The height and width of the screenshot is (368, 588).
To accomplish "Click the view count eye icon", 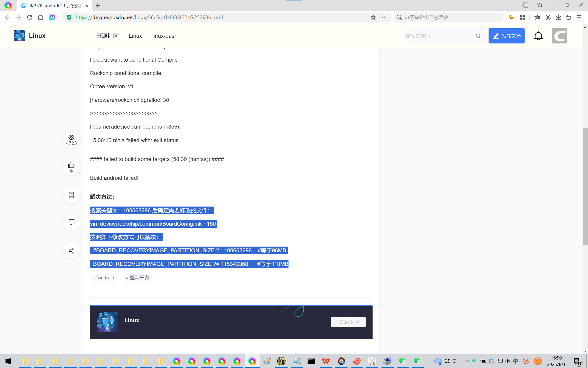I will click(x=71, y=137).
